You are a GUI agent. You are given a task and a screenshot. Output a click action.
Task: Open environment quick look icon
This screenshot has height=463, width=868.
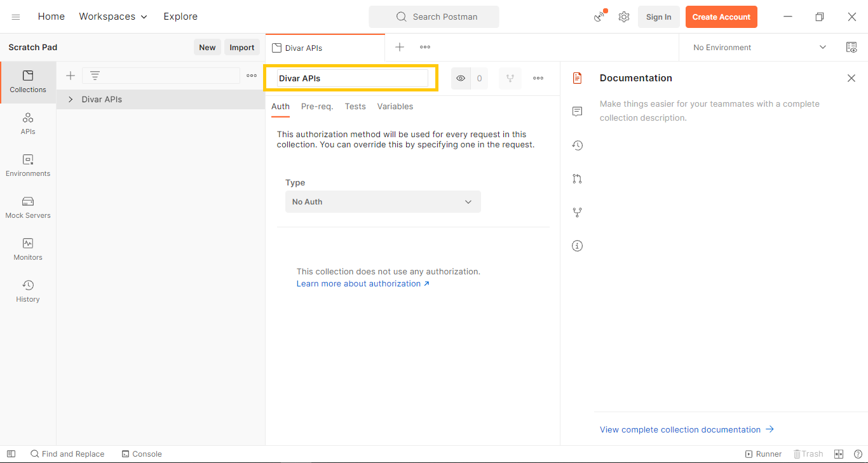(851, 47)
